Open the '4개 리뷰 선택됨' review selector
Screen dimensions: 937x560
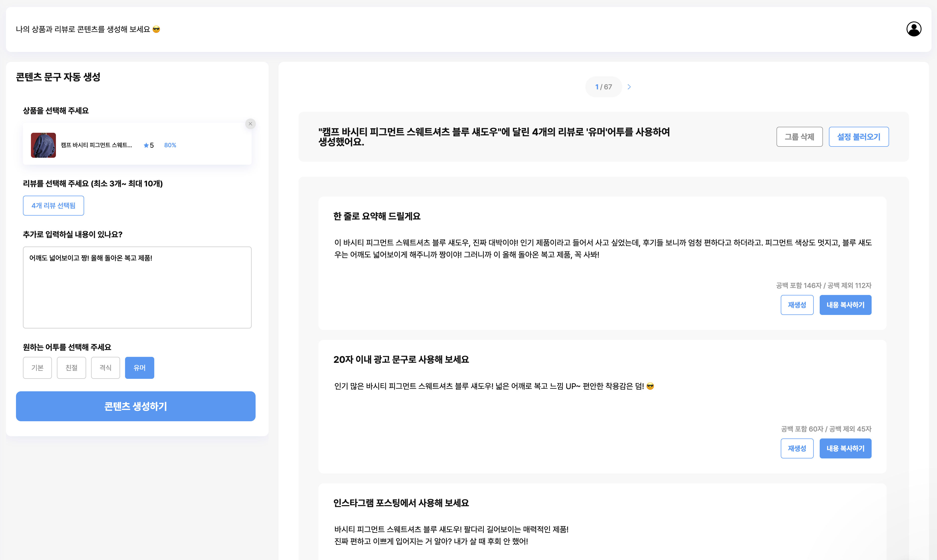[54, 206]
